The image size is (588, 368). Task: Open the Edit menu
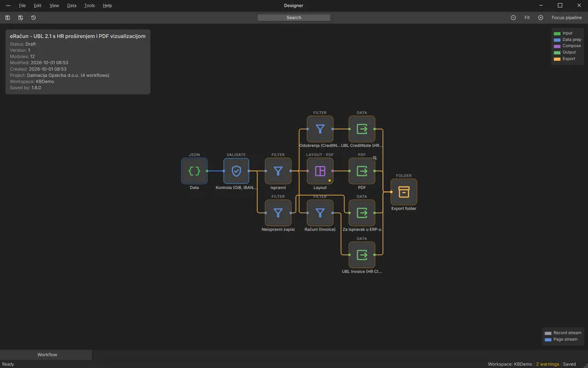coord(37,6)
